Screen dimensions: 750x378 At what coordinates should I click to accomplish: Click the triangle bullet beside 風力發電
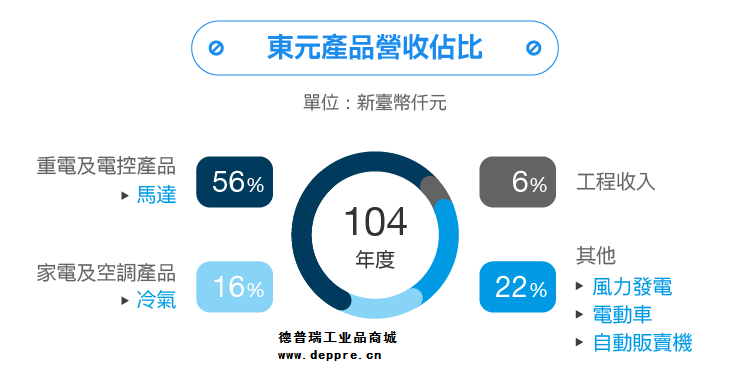pos(580,286)
